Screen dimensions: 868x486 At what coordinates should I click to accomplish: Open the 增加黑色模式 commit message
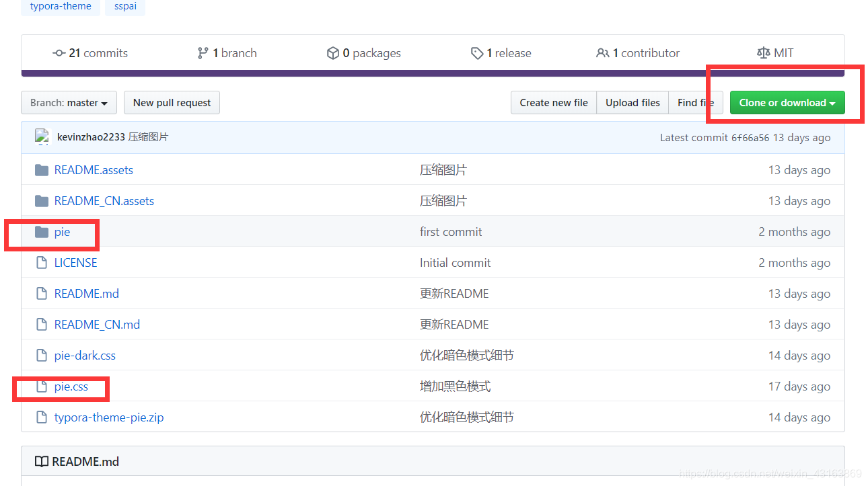pyautogui.click(x=455, y=387)
